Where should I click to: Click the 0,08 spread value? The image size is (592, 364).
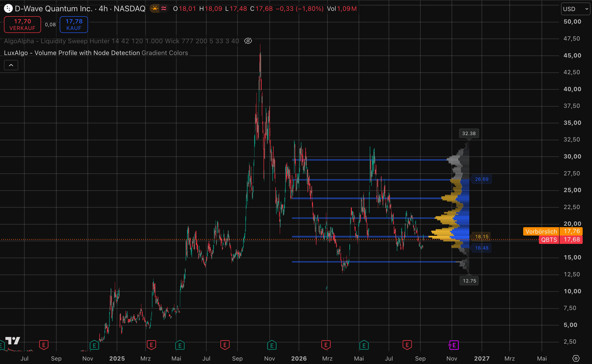pyautogui.click(x=50, y=25)
